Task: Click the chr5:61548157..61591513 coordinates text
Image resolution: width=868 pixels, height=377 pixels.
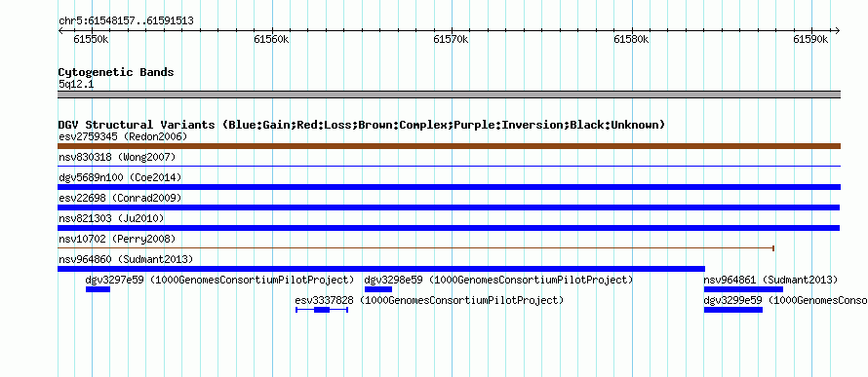Action: (126, 21)
